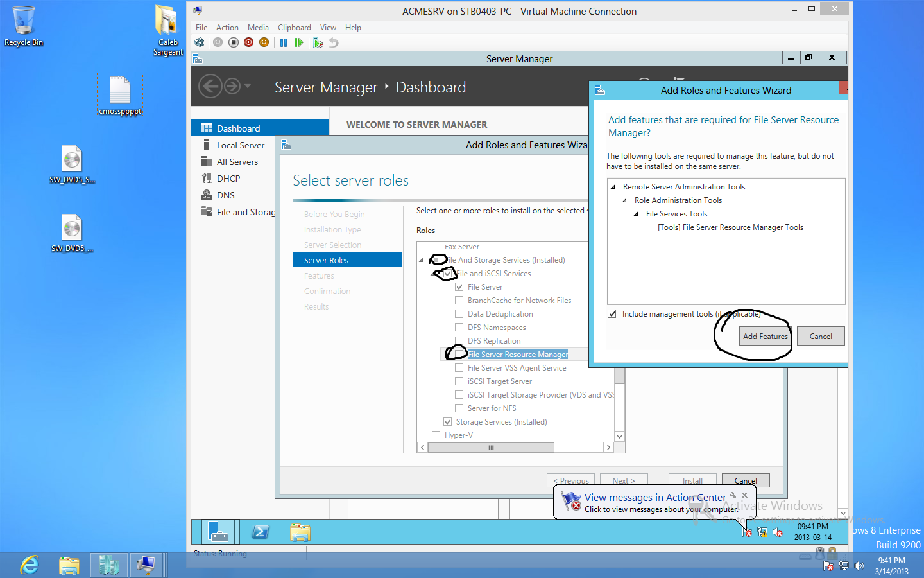Open Local Server via its sidebar icon

[207, 145]
